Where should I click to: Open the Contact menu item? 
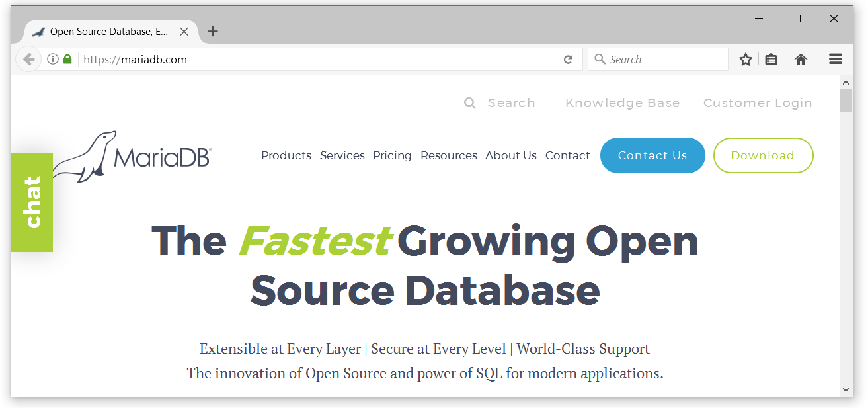click(x=568, y=155)
